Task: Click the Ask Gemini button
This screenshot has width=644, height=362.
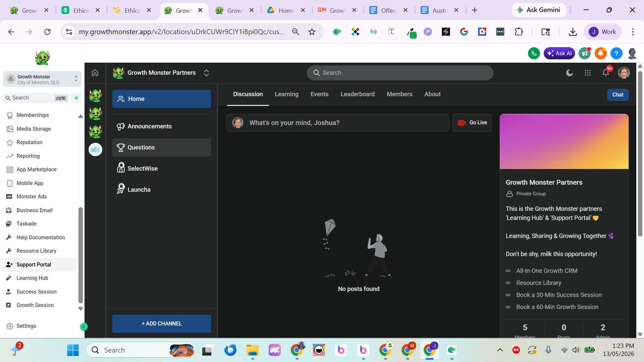Action: click(x=539, y=10)
